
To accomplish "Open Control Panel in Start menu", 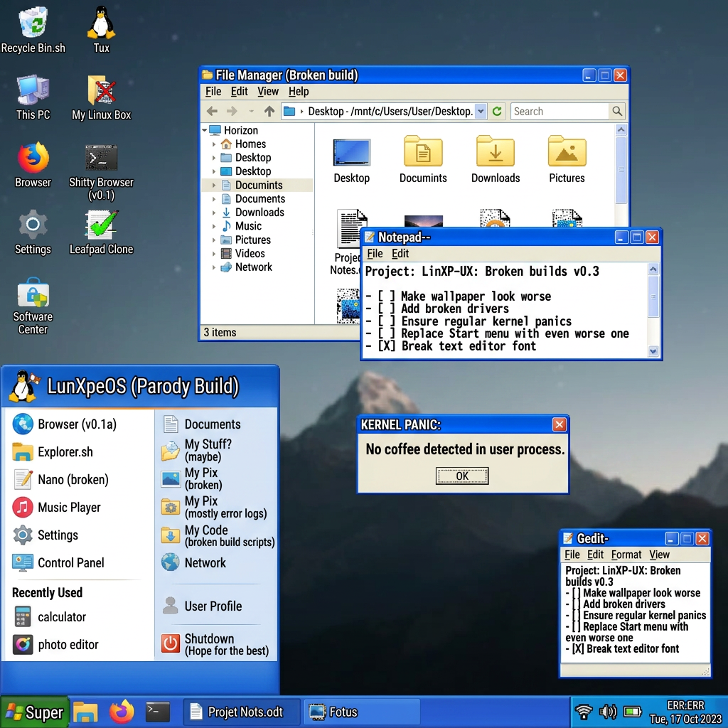I will click(58, 562).
